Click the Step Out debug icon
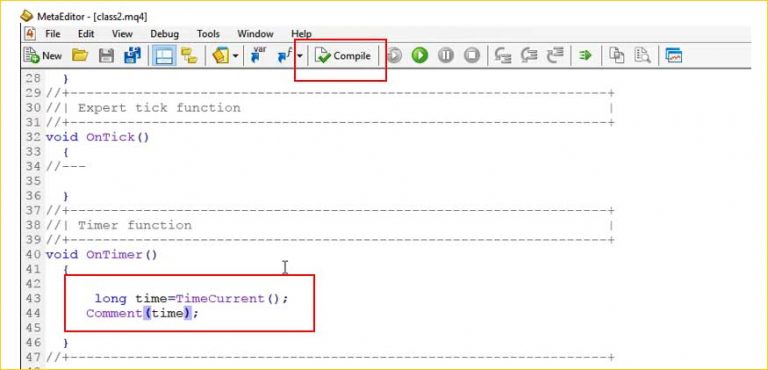 pos(555,55)
